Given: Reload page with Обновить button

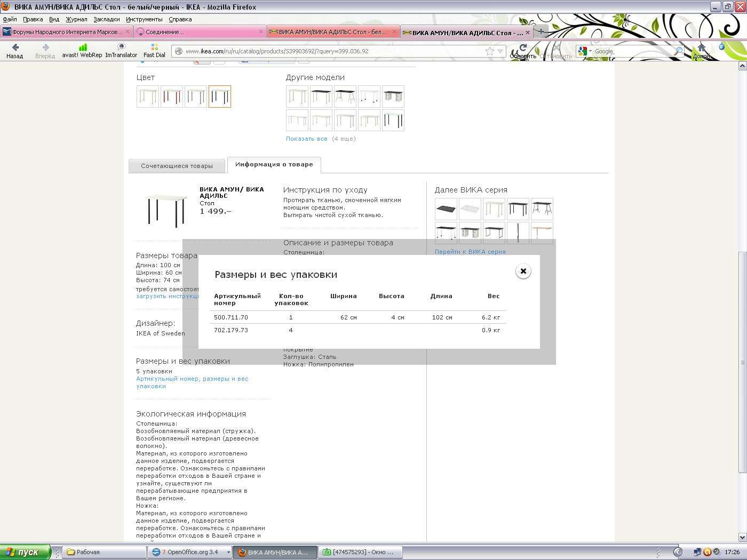Looking at the screenshot, I should 523,51.
